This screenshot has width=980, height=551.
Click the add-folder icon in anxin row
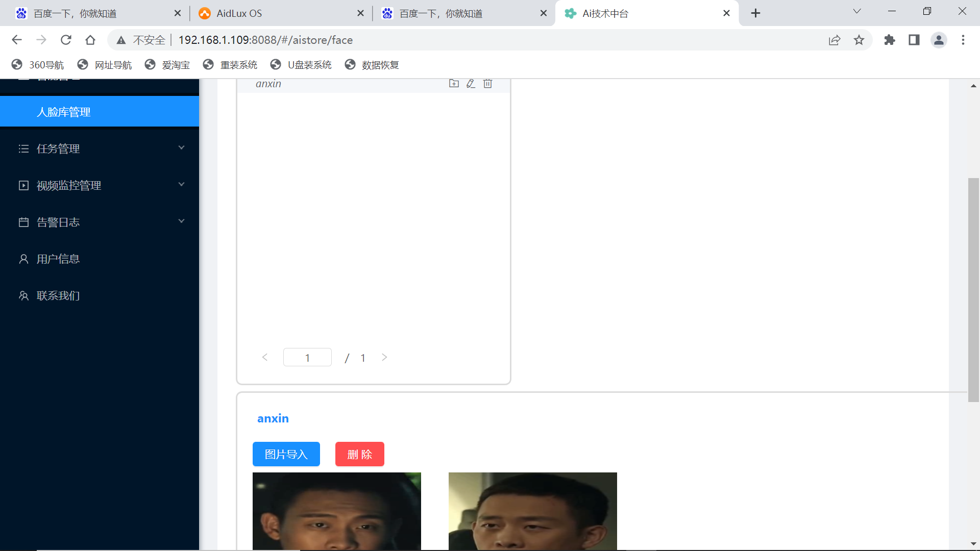click(x=454, y=84)
